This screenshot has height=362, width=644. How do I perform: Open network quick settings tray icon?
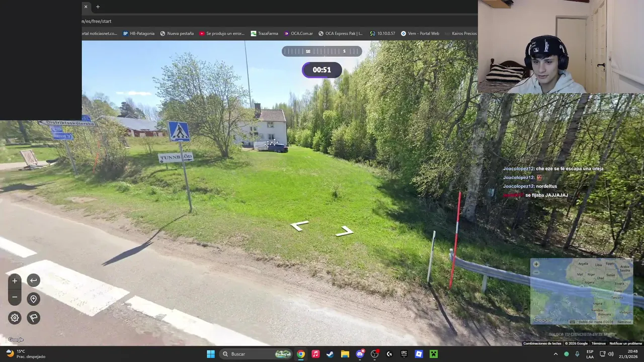click(602, 354)
